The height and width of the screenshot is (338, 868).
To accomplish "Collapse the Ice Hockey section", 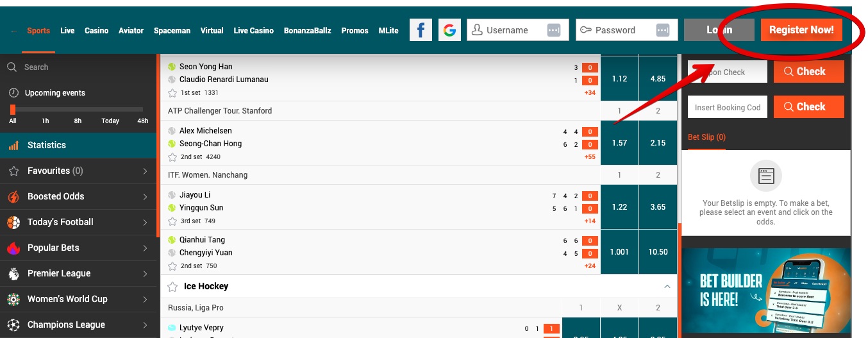I will click(667, 287).
